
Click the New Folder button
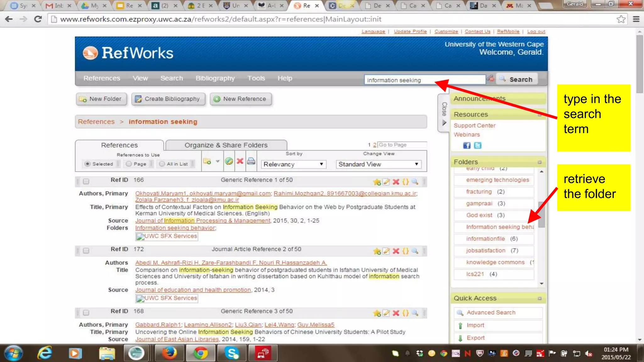[101, 99]
